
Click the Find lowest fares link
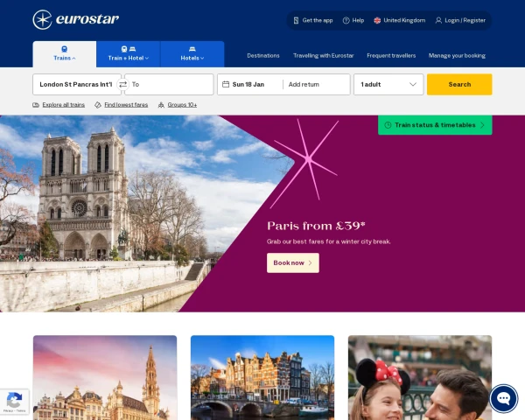(x=126, y=105)
